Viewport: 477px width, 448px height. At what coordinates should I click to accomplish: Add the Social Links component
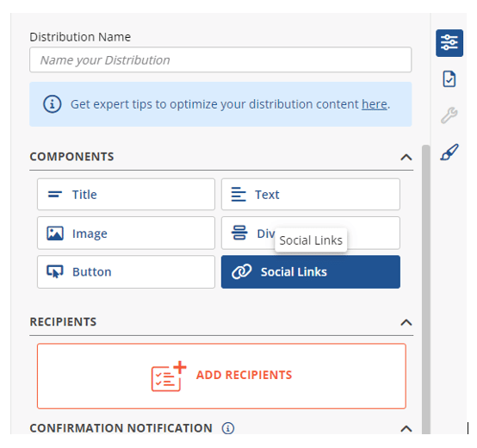(311, 271)
